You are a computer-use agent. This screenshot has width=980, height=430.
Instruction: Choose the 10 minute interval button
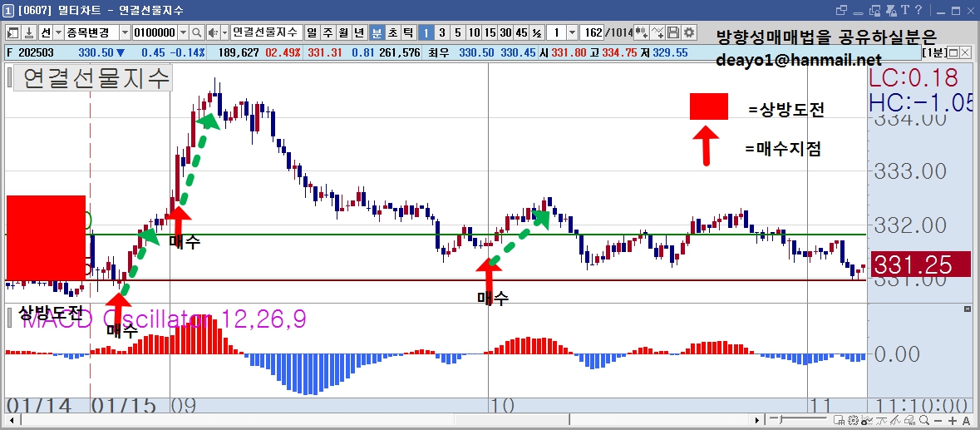coord(475,32)
